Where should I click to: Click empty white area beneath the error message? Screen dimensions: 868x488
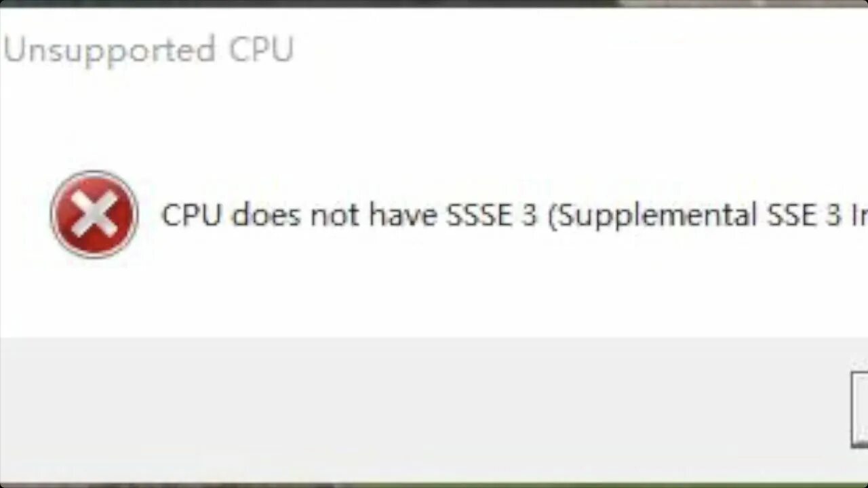434,298
